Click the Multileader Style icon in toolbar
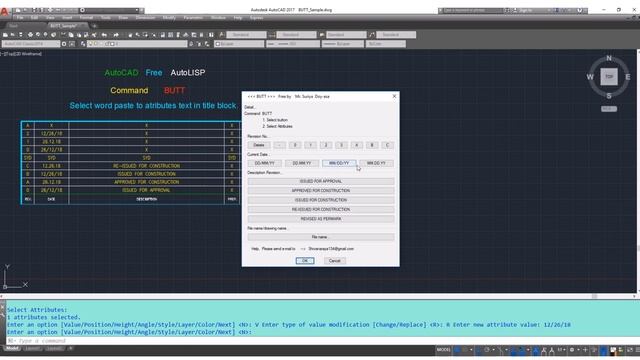Image resolution: width=640 pixels, height=360 pixels. tap(372, 35)
